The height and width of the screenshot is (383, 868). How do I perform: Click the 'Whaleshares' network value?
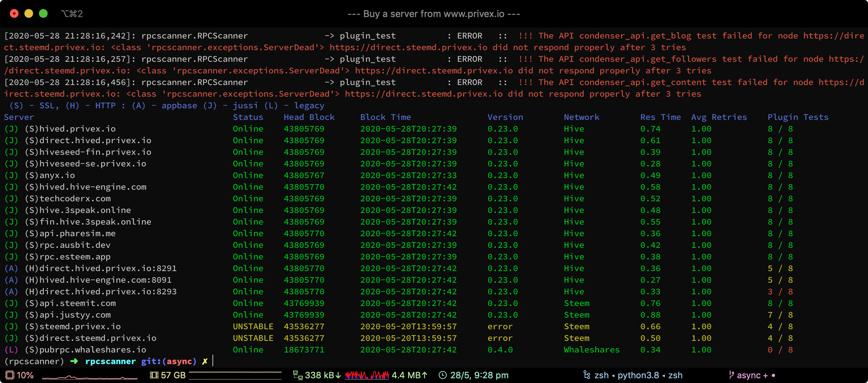pos(592,350)
